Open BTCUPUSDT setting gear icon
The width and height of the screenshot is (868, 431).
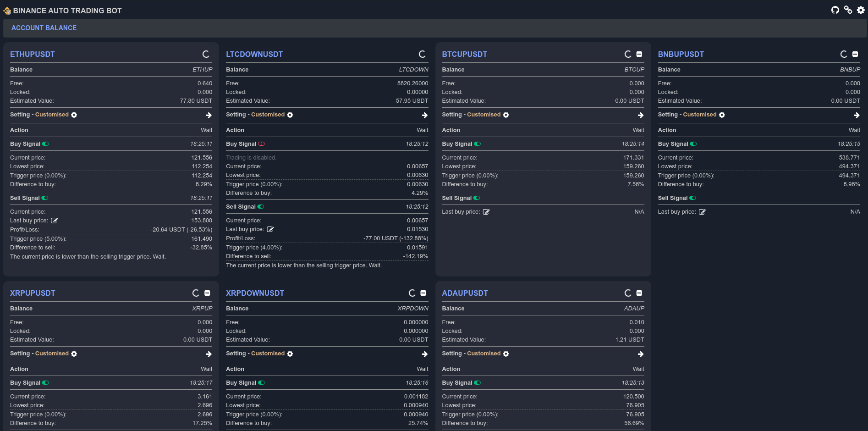[506, 115]
